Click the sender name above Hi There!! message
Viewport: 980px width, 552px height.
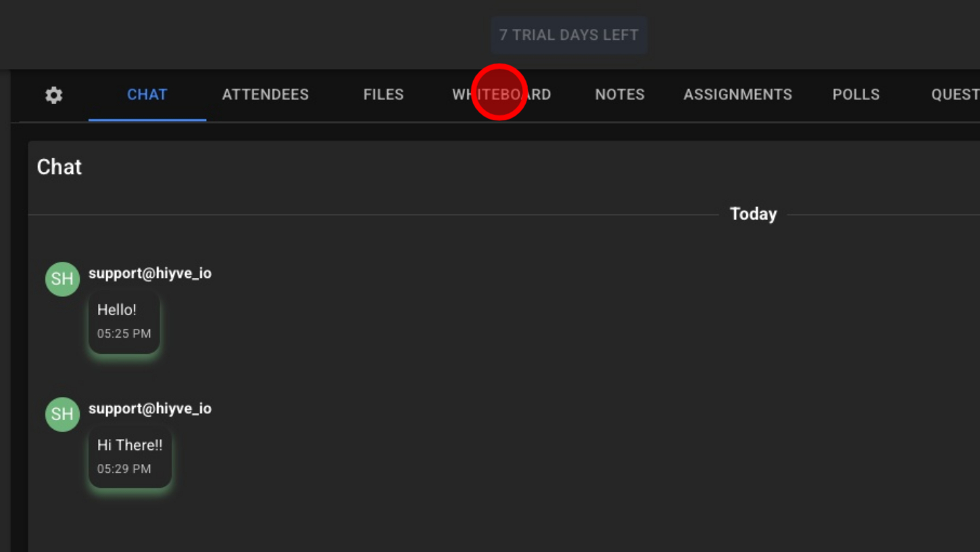[x=150, y=409]
